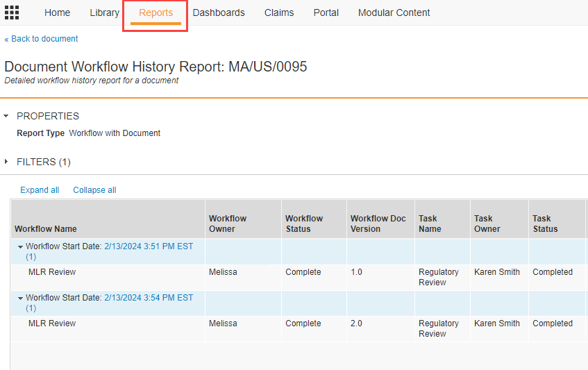Switch to the Dashboards tab

click(x=219, y=12)
